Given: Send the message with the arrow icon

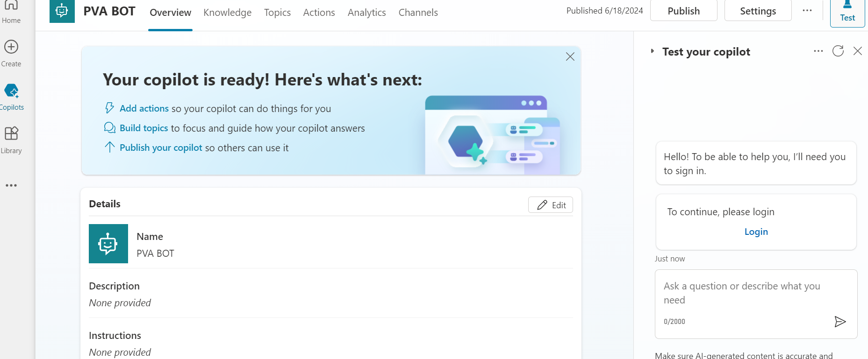Looking at the screenshot, I should point(840,321).
